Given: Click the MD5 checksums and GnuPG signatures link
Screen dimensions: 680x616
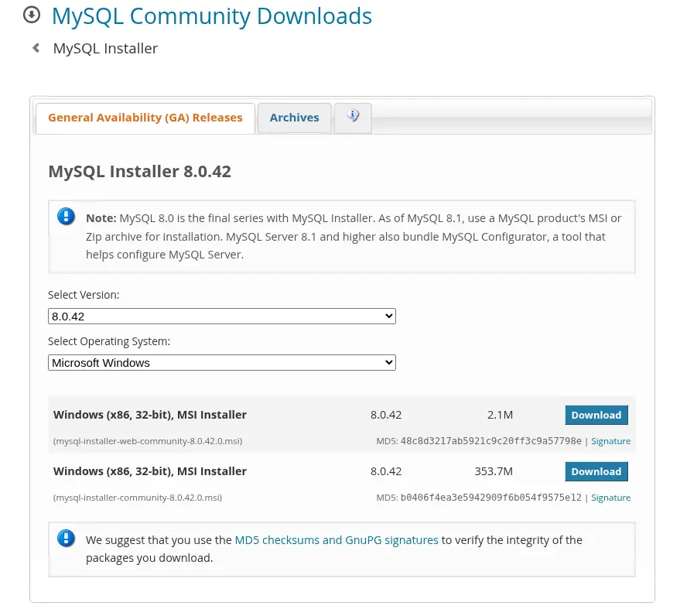Looking at the screenshot, I should click(x=337, y=539).
